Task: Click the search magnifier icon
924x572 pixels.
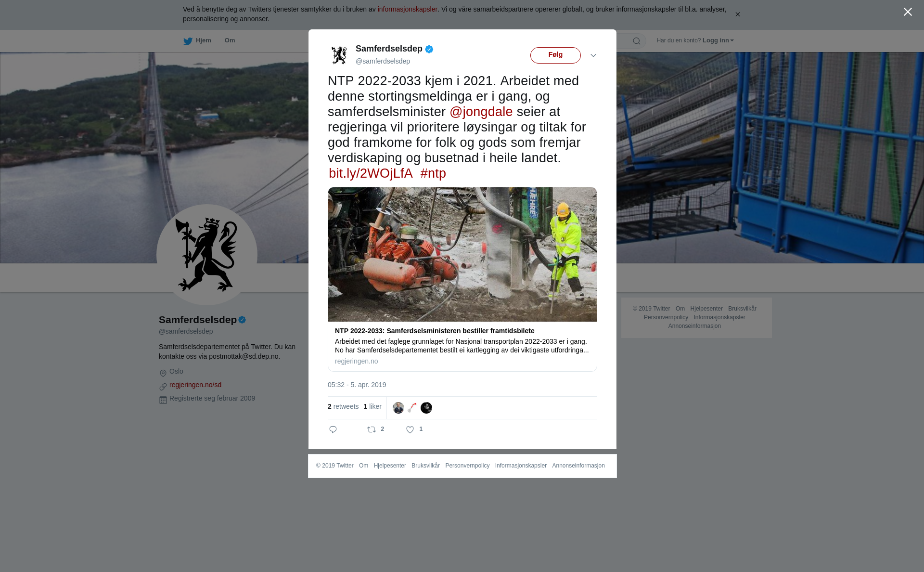Action: pyautogui.click(x=637, y=41)
